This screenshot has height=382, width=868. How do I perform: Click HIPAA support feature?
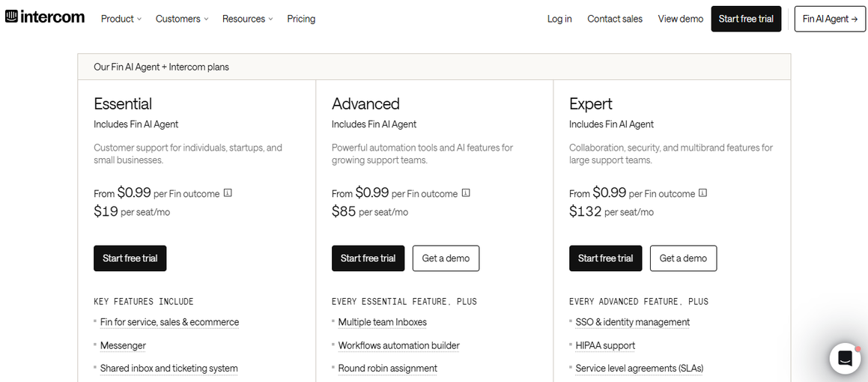[x=605, y=345]
